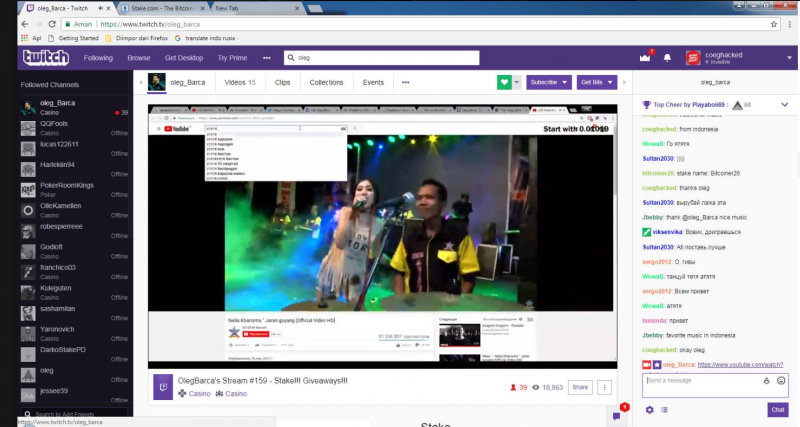Open Godloft channel in sidebar
The height and width of the screenshot is (427, 800).
(74, 251)
